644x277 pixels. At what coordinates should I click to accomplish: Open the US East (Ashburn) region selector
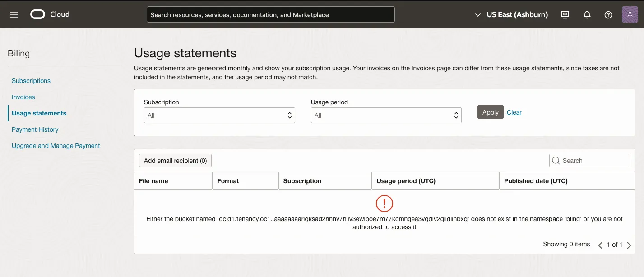(x=510, y=14)
